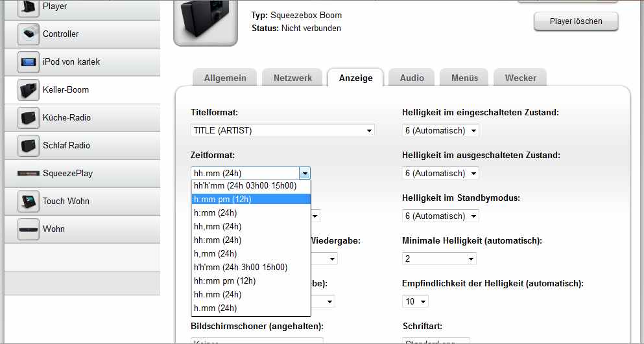
Task: Click the Touch Wohn player icon
Action: point(29,201)
